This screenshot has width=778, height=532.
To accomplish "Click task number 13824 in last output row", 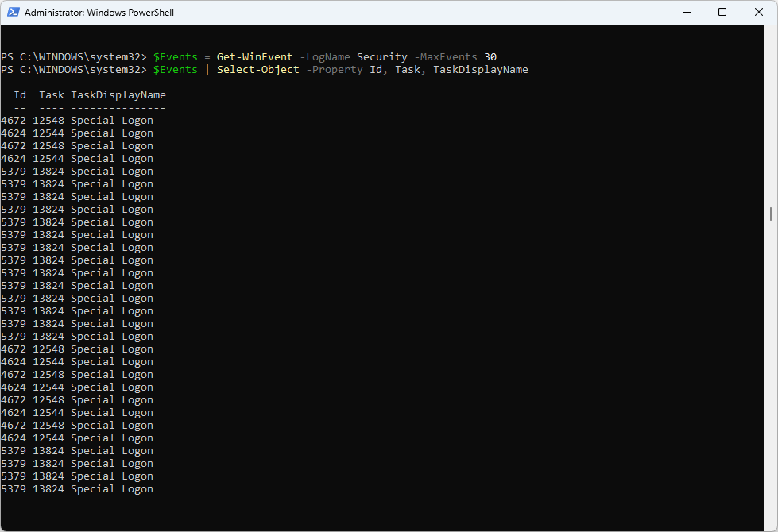I will [x=48, y=489].
